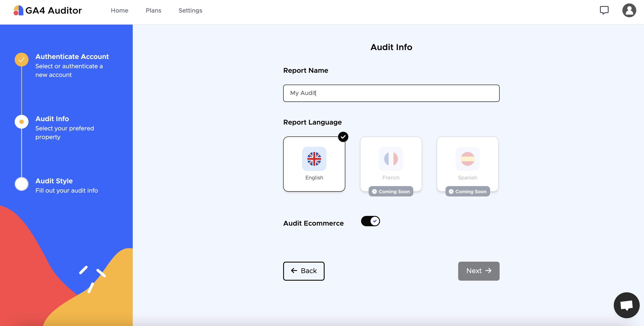The width and height of the screenshot is (644, 326).
Task: Click the UK flag icon for English
Action: tap(314, 159)
